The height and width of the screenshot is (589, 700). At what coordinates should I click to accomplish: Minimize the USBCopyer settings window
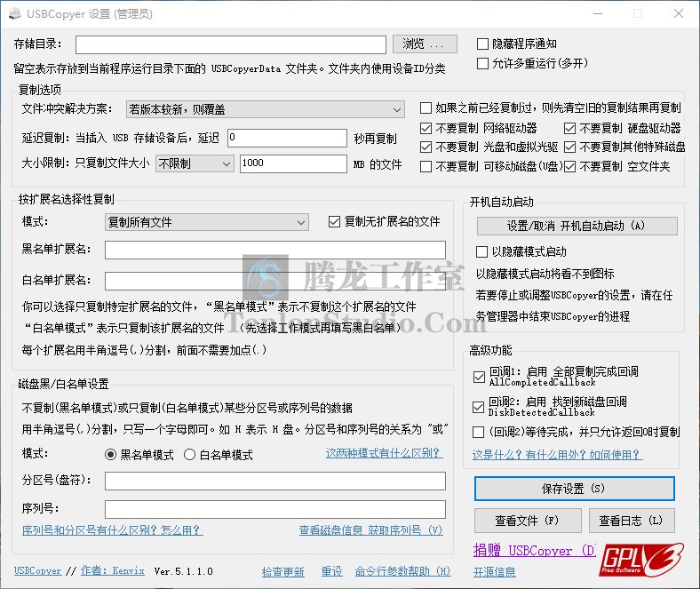point(598,14)
